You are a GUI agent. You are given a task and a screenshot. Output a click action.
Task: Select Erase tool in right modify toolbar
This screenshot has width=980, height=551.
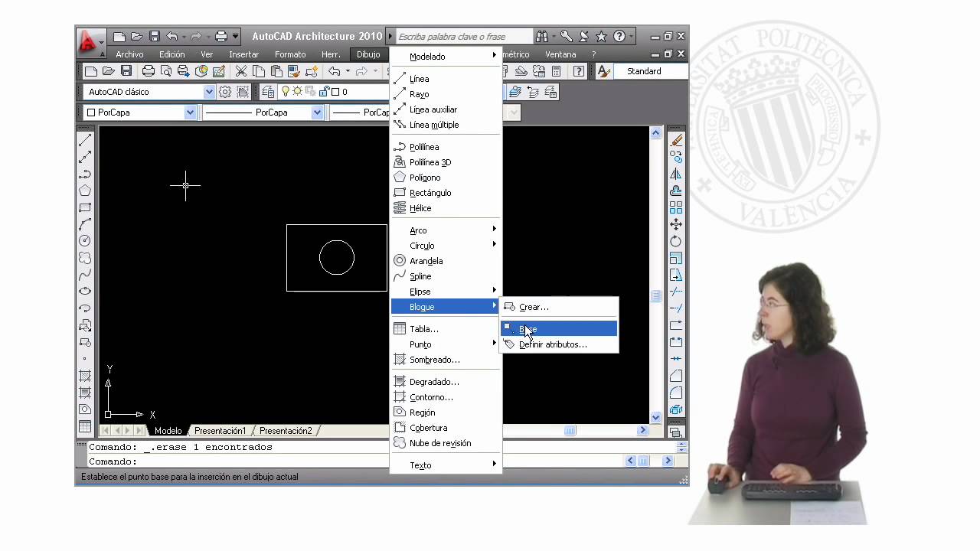coord(676,140)
